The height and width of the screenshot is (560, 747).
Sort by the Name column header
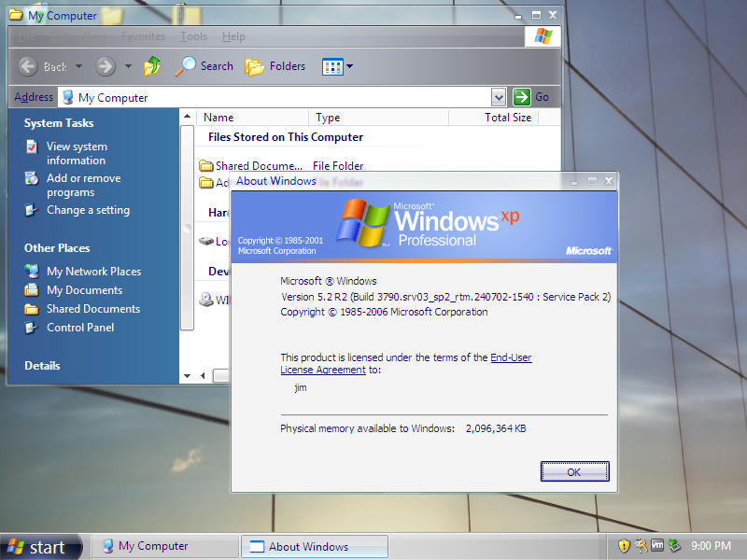(x=254, y=118)
